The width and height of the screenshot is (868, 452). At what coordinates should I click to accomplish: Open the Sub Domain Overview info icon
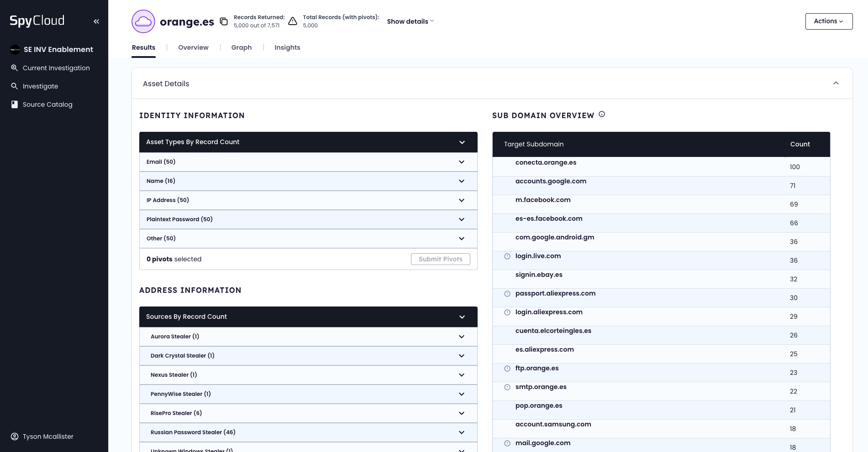(602, 114)
